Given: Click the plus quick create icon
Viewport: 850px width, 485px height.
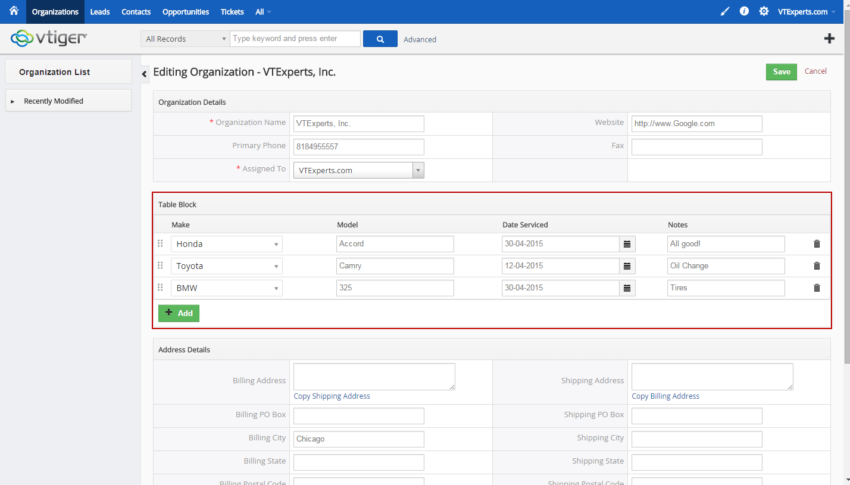Looking at the screenshot, I should tap(829, 38).
